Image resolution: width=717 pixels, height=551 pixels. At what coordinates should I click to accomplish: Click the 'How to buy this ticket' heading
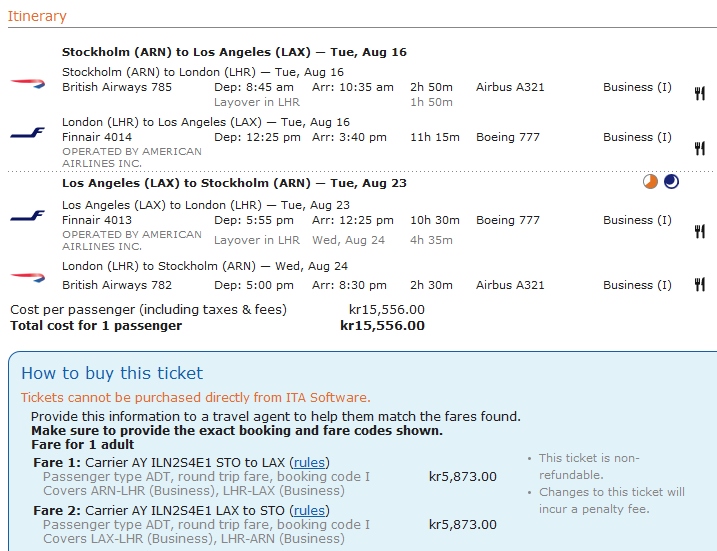click(112, 373)
